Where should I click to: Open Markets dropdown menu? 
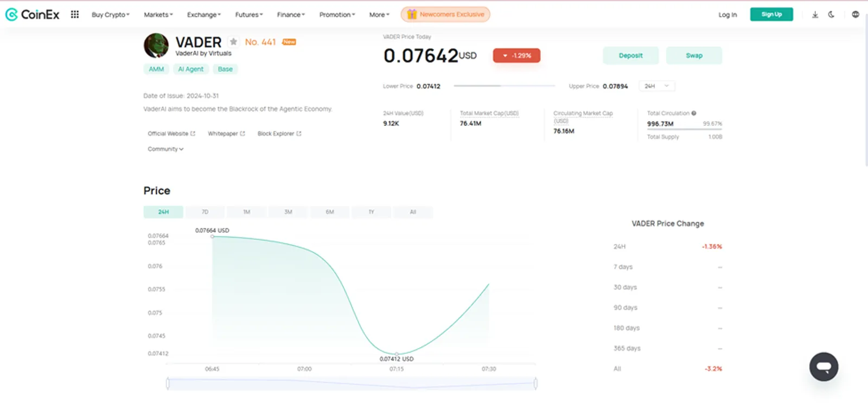tap(158, 15)
